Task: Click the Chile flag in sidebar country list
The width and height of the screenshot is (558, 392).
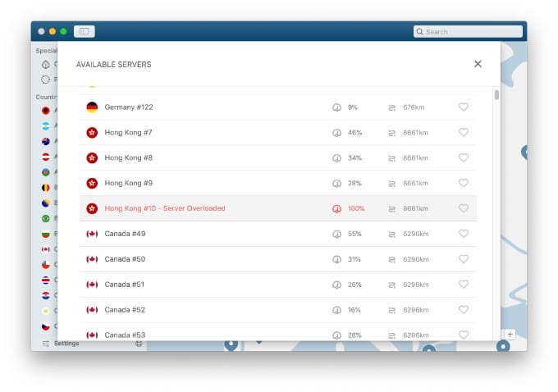Action: 46,264
